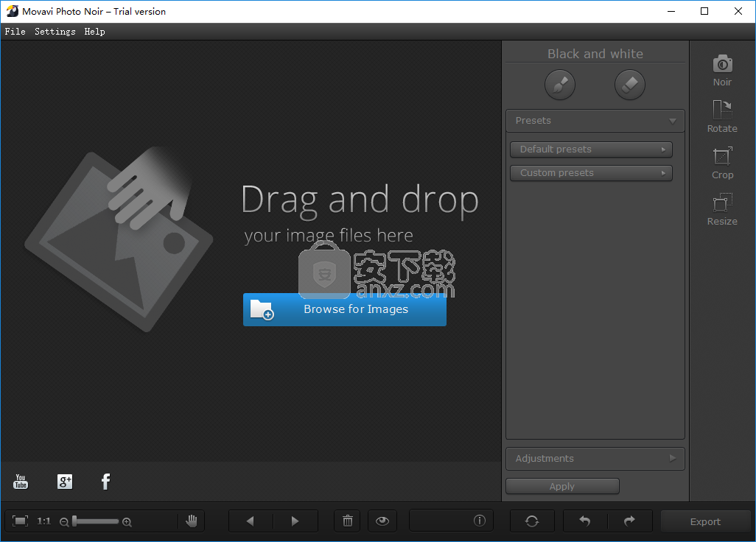Click the Export button
The image size is (756, 542).
pyautogui.click(x=705, y=521)
